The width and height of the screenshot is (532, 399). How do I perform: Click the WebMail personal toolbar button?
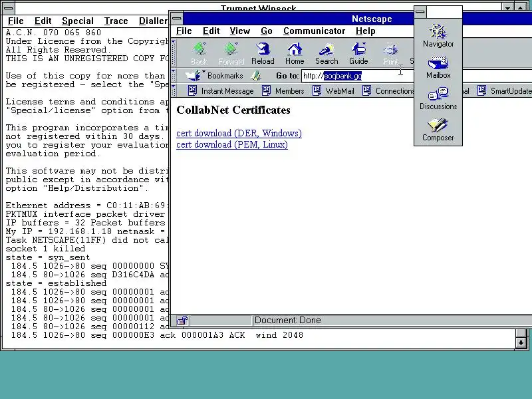point(334,91)
